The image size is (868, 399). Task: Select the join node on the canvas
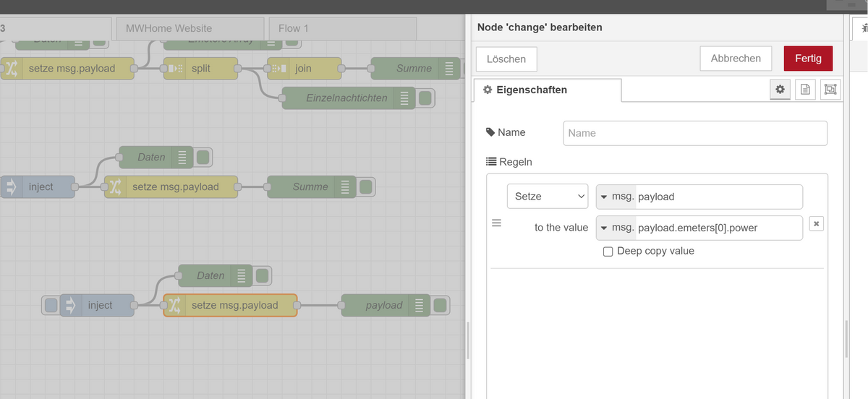coord(304,69)
